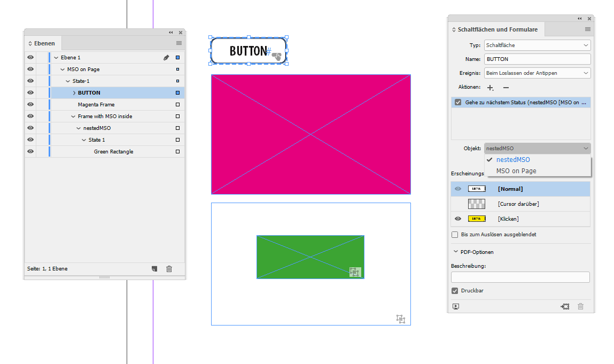The image size is (614, 364).
Task: Click the Preview spread icon in Schaltflächen panel
Action: (x=456, y=306)
